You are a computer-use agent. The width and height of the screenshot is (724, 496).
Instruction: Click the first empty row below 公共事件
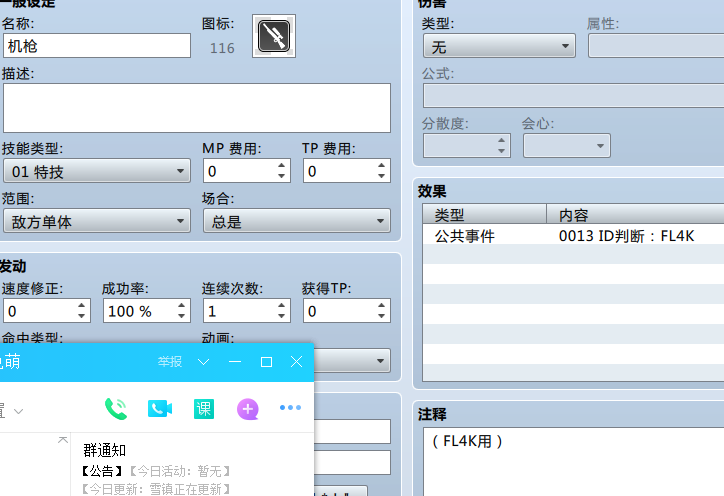pyautogui.click(x=573, y=254)
